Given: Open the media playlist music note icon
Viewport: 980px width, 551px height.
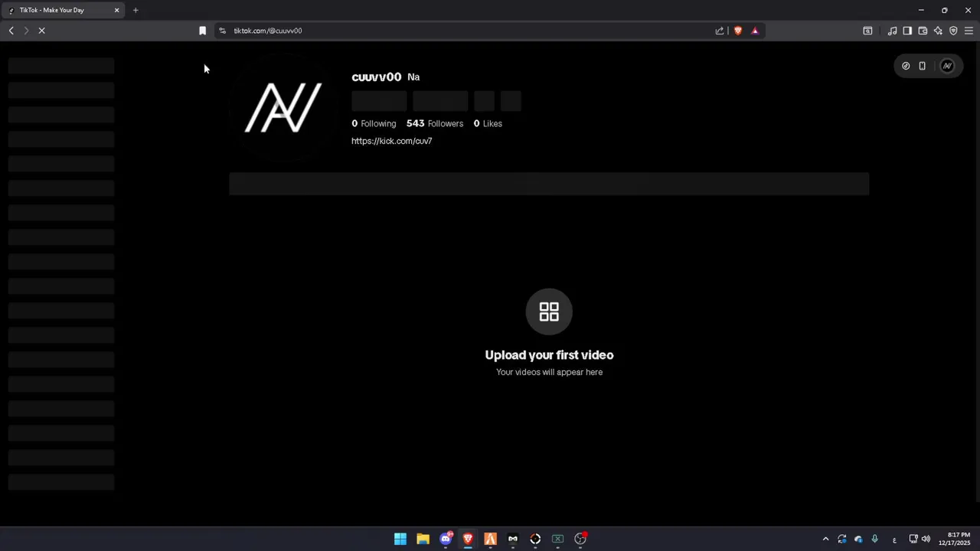Looking at the screenshot, I should 892,31.
